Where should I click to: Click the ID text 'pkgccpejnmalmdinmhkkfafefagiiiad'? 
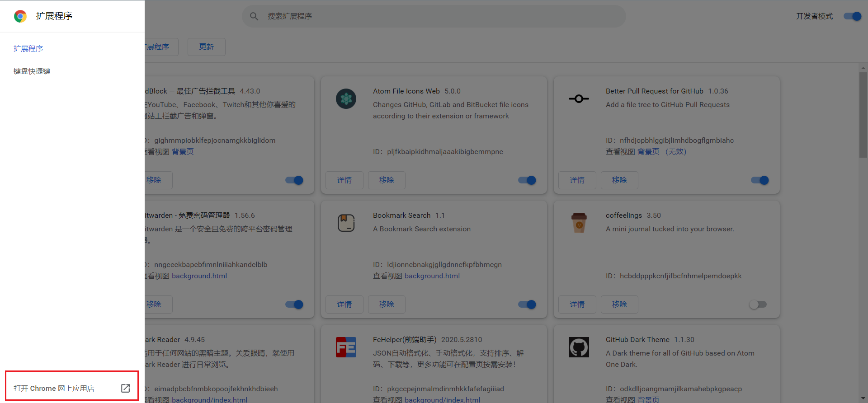[445, 389]
